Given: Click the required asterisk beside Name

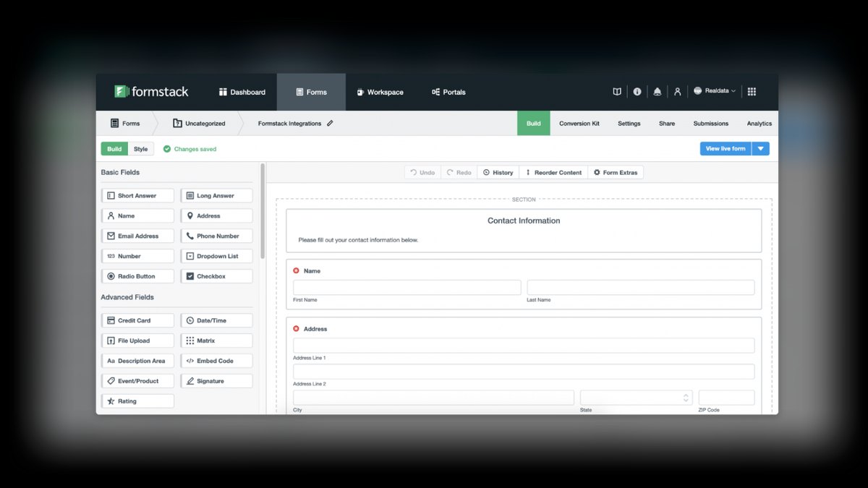Looking at the screenshot, I should coord(296,270).
